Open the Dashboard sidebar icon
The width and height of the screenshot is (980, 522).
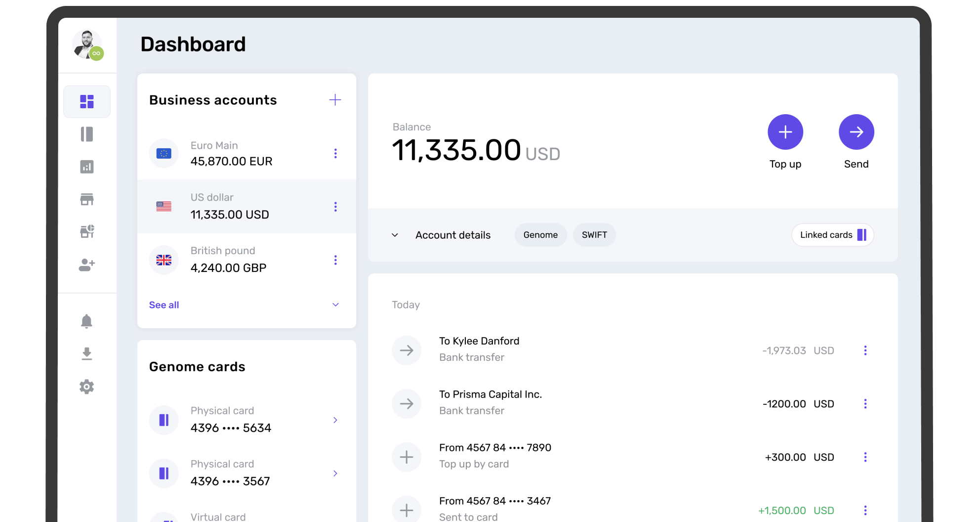tap(87, 101)
